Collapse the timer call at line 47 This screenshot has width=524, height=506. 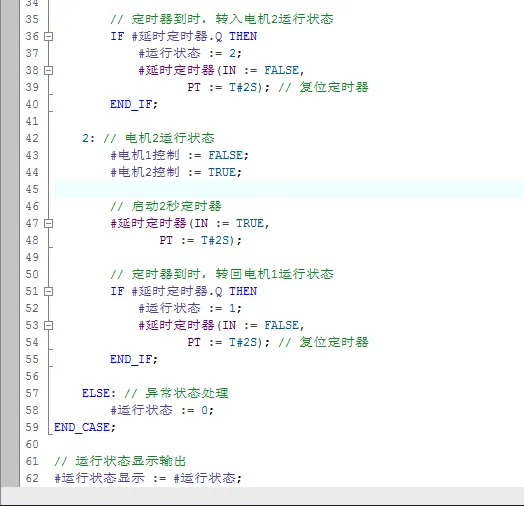tap(48, 223)
